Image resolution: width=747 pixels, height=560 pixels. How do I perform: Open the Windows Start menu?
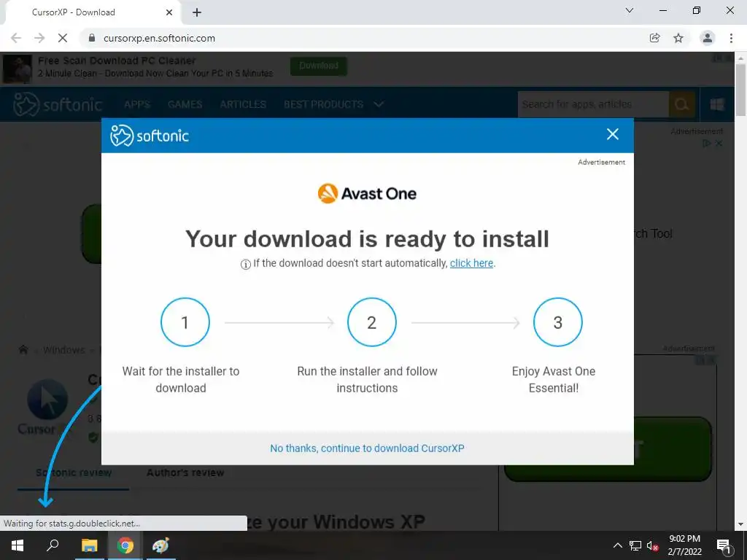18,545
